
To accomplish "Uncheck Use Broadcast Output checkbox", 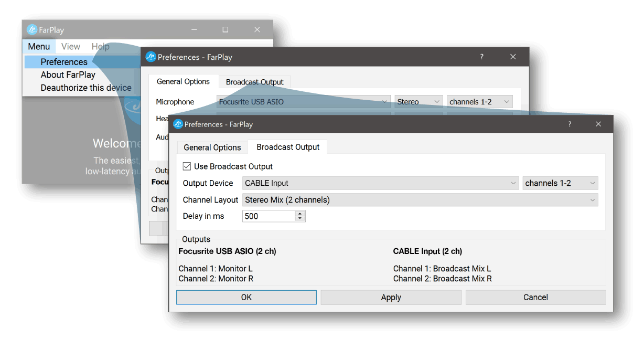I will [x=187, y=166].
